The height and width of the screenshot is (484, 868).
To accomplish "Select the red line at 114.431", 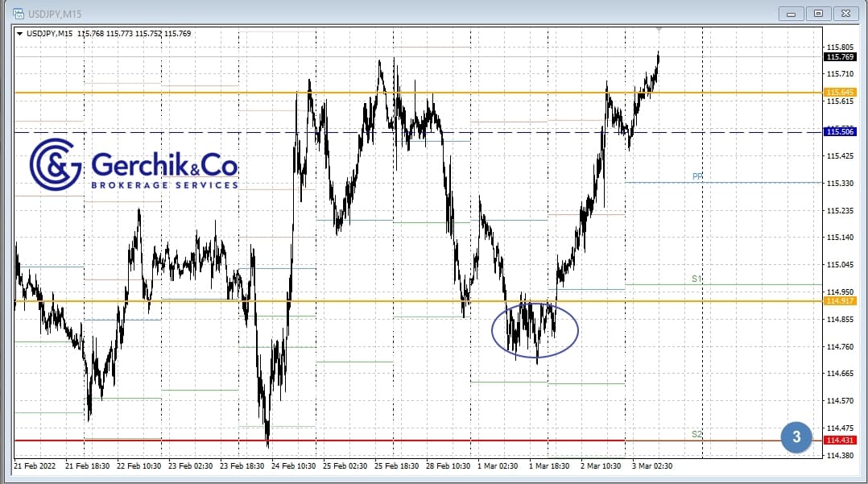I will click(403, 441).
